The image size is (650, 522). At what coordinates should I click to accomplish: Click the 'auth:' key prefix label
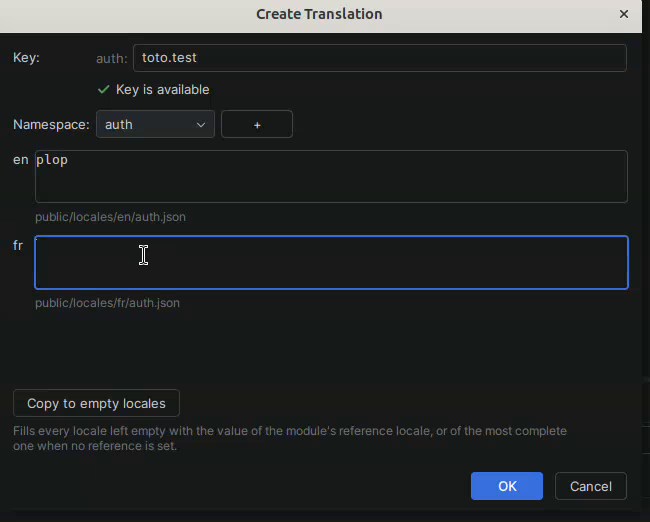tap(112, 58)
